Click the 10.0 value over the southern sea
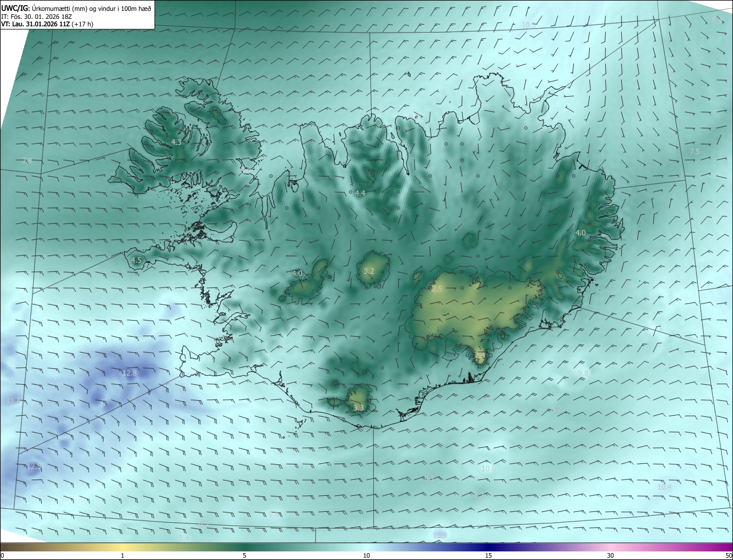 point(488,468)
